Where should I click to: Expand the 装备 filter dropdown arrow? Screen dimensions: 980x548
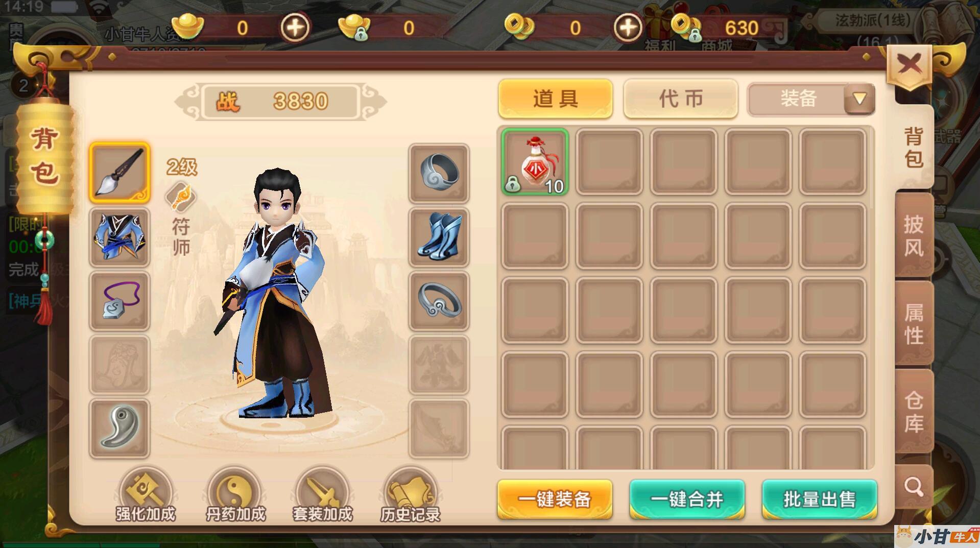pyautogui.click(x=859, y=99)
